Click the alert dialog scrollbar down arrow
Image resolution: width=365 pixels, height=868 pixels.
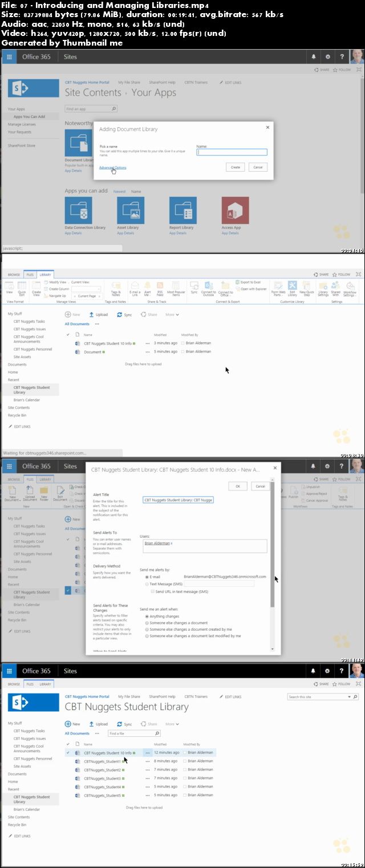click(x=273, y=649)
